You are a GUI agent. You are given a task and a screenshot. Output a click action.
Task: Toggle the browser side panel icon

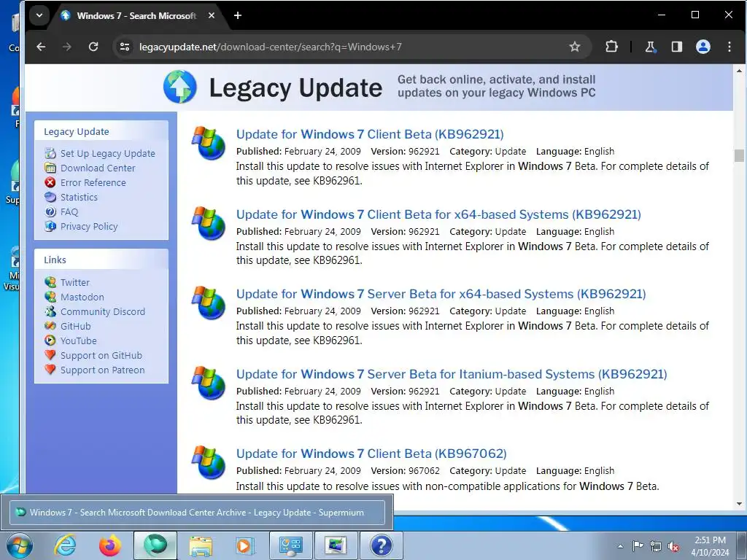[x=676, y=47]
